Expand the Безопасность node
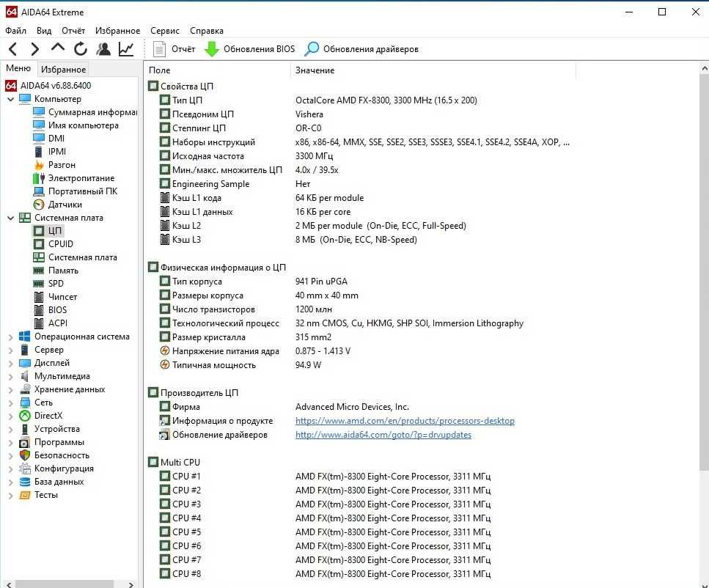This screenshot has width=709, height=588. pos(11,455)
